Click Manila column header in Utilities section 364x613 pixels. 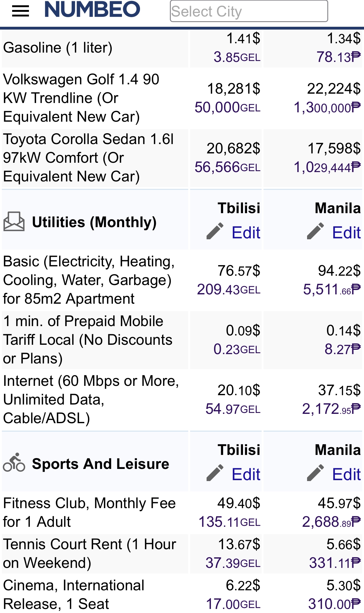coord(338,208)
